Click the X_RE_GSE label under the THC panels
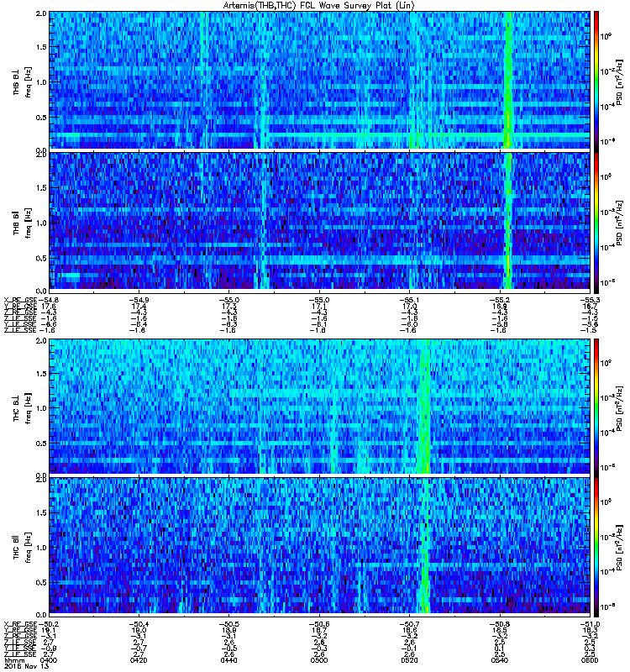The image size is (630, 672). pos(20,624)
